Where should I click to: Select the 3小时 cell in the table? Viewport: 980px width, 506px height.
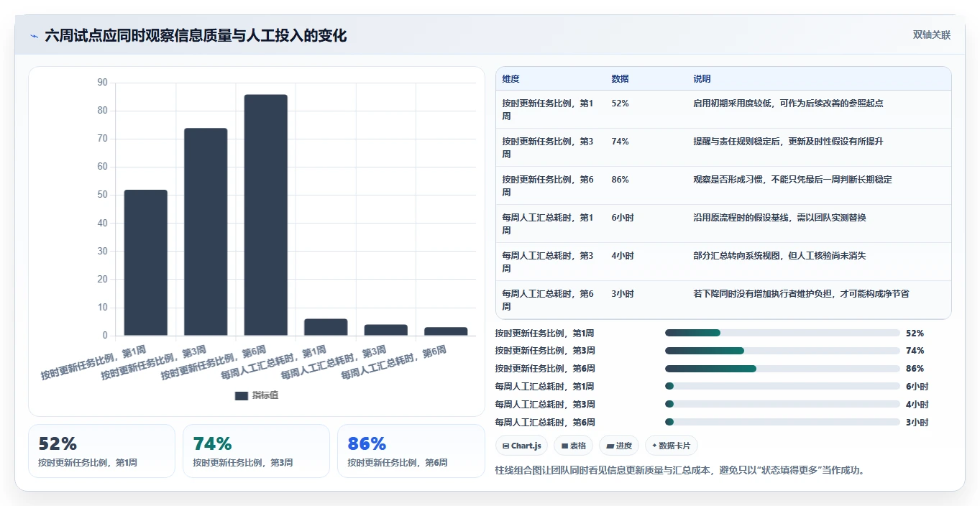coord(623,294)
